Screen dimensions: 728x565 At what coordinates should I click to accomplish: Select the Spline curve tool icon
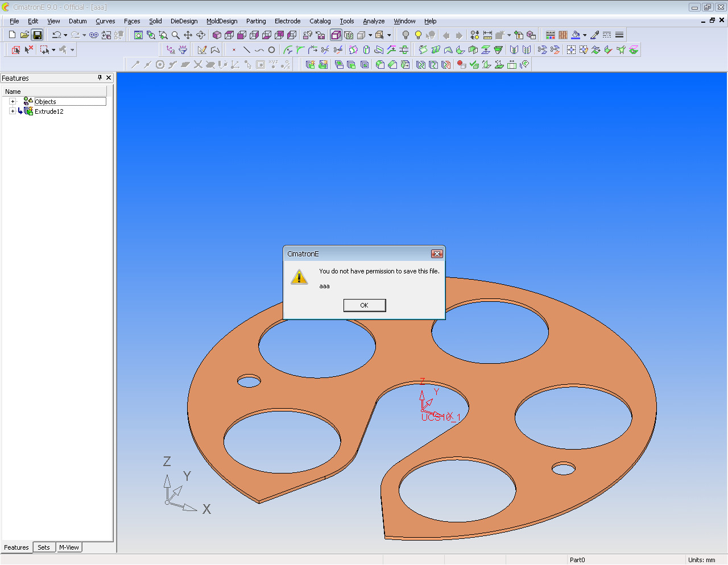click(x=259, y=49)
